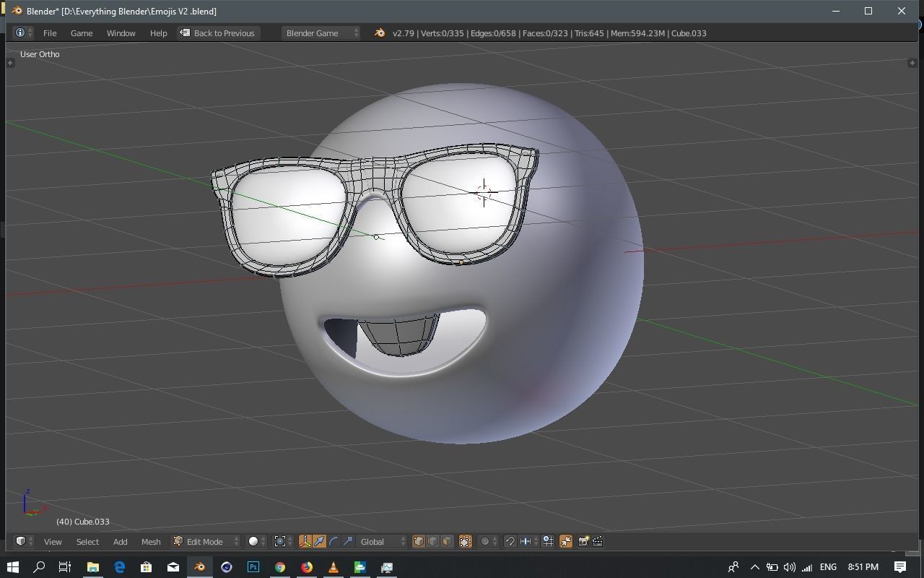
Task: Show hidden system tray icons
Action: (754, 567)
